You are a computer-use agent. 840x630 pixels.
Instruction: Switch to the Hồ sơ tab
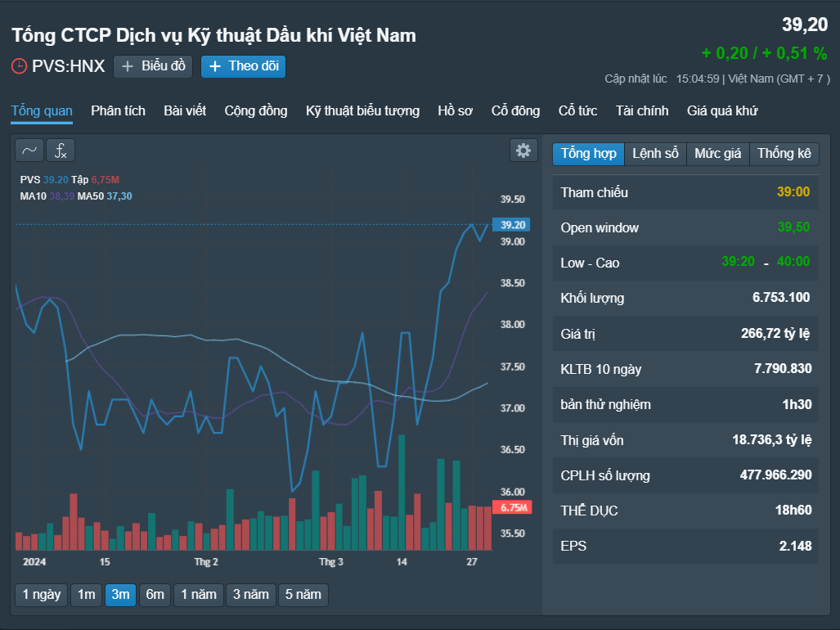(x=456, y=111)
